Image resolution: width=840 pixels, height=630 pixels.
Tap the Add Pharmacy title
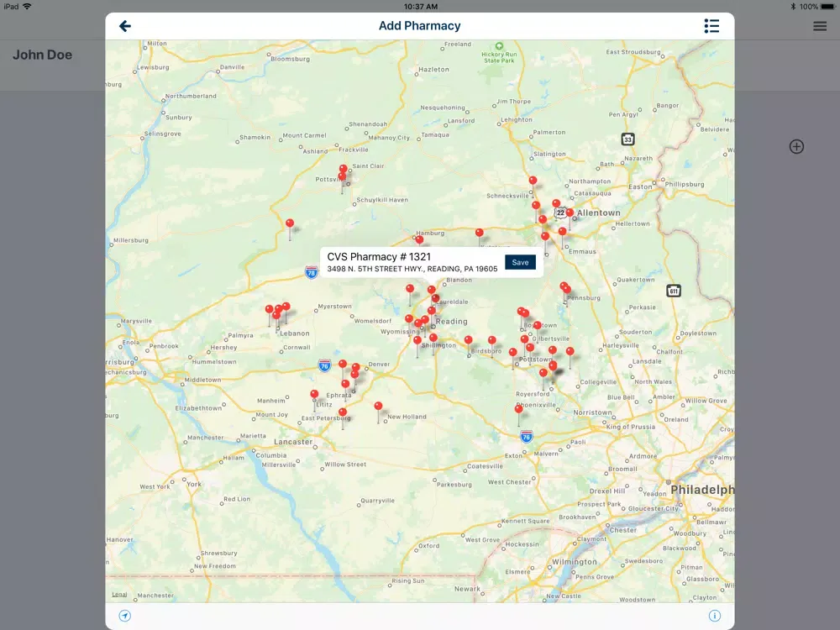pyautogui.click(x=419, y=26)
